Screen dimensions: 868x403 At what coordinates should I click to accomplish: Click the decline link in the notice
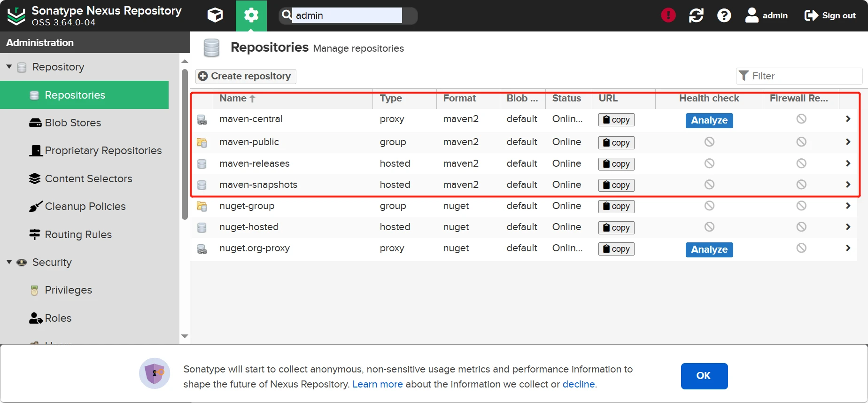click(578, 384)
